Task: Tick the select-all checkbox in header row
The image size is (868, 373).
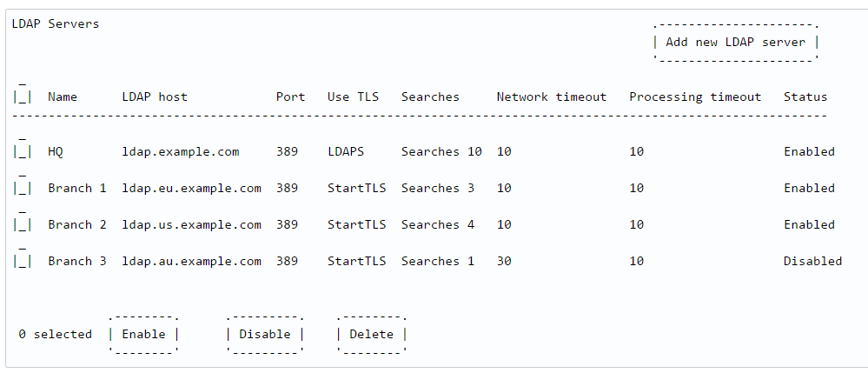Action: pos(22,94)
